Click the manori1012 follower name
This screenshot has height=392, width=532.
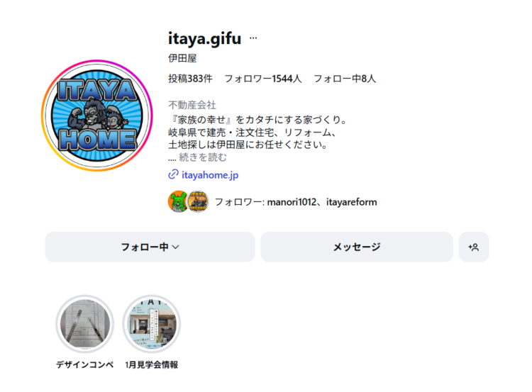(x=292, y=202)
